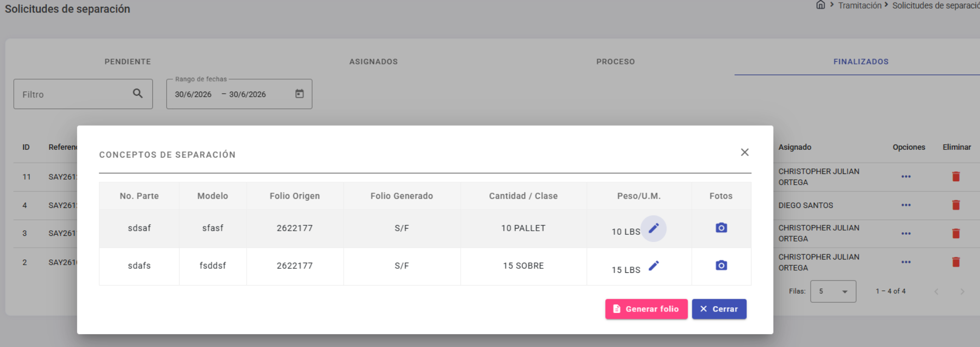Close the Conceptos de separación dialog with the X
The width and height of the screenshot is (980, 347).
[744, 152]
